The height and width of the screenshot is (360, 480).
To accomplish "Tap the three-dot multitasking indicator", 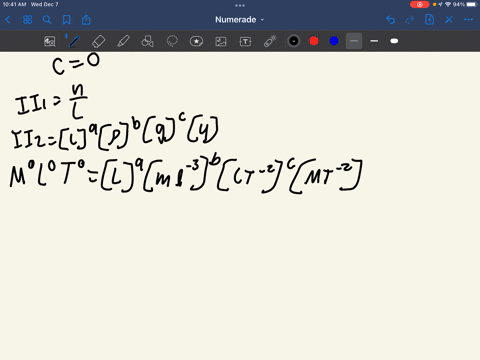I will coord(240,5).
